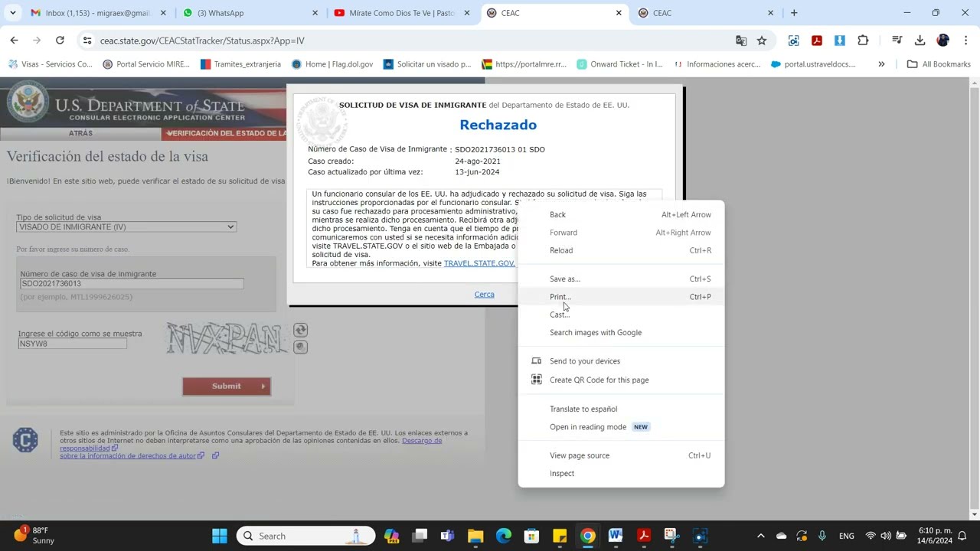Open Microsoft Store from the taskbar
This screenshot has height=551, width=980.
531,536
